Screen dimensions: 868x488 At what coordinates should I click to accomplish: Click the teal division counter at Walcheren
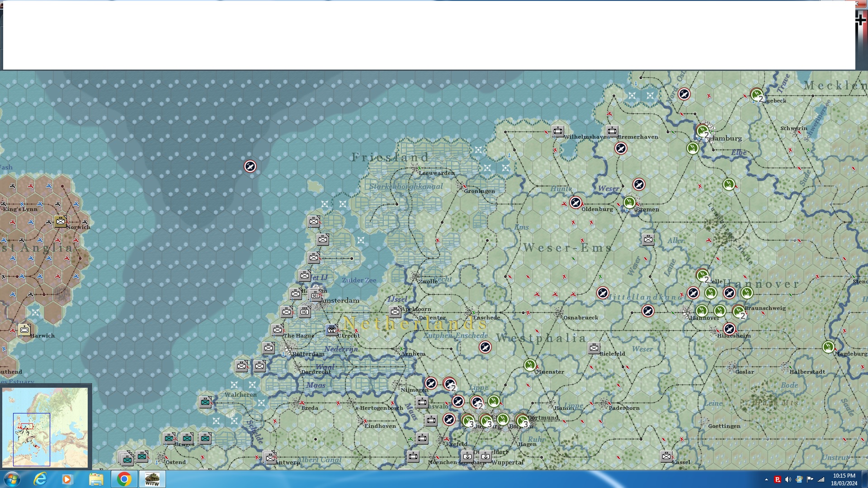point(205,402)
